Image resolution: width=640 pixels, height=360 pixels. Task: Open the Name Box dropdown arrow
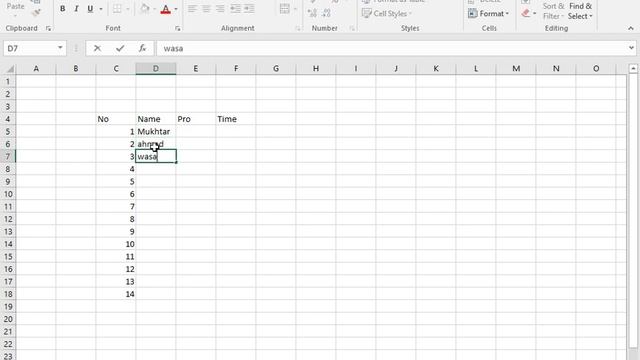(60, 48)
